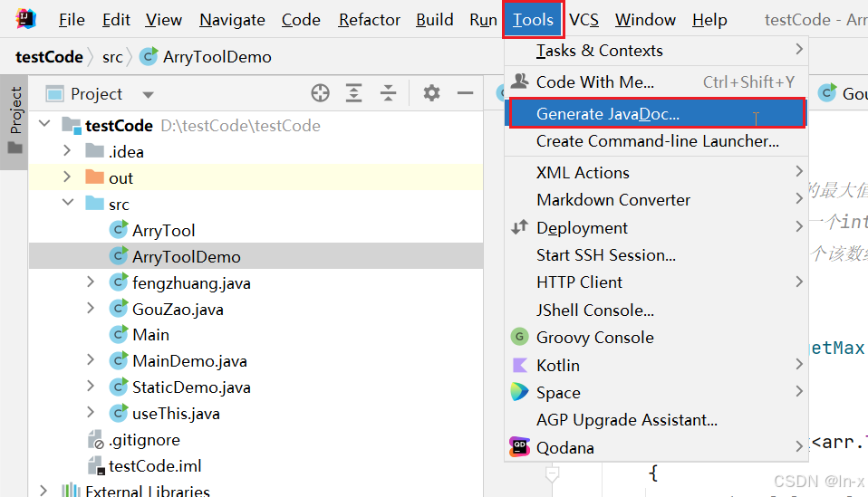Viewport: 868px width, 497px height.
Task: Hide the Project panel with minus icon
Action: [x=466, y=93]
